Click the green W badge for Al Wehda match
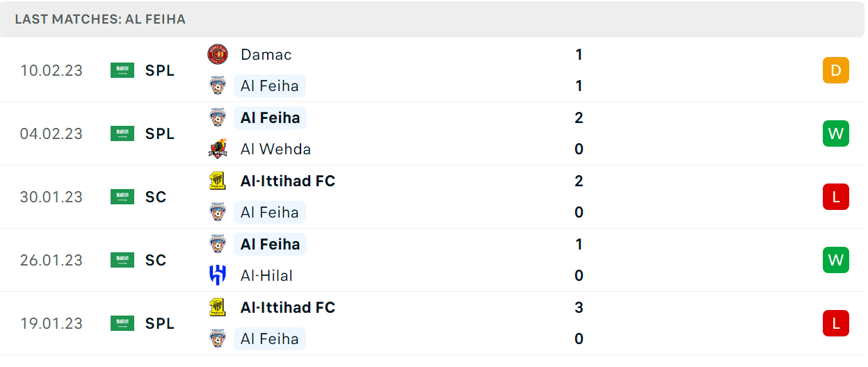The height and width of the screenshot is (367, 868). pos(836,133)
